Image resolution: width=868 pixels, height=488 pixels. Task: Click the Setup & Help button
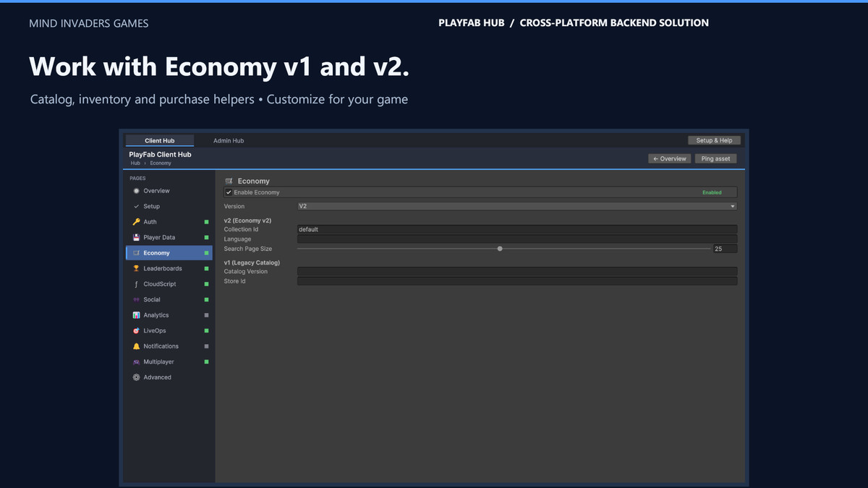tap(714, 140)
